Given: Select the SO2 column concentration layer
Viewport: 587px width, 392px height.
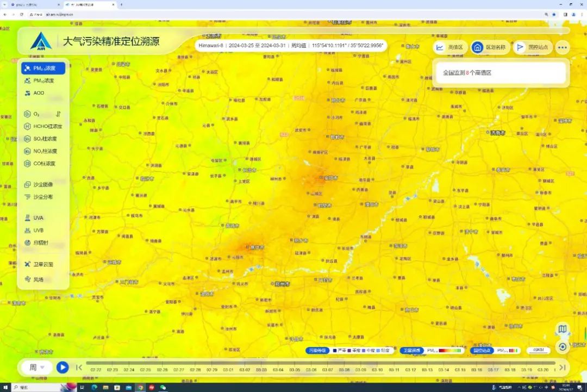Looking at the screenshot, I should pyautogui.click(x=43, y=139).
